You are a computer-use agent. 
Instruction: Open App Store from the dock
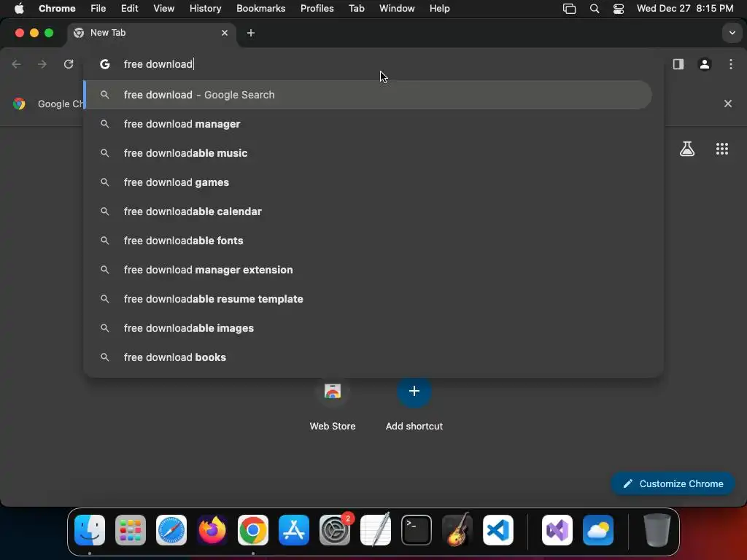(x=294, y=530)
